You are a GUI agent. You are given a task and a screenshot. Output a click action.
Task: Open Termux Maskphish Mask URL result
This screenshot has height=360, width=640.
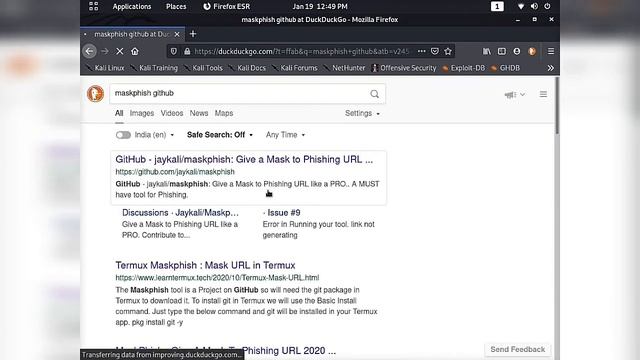(x=205, y=265)
